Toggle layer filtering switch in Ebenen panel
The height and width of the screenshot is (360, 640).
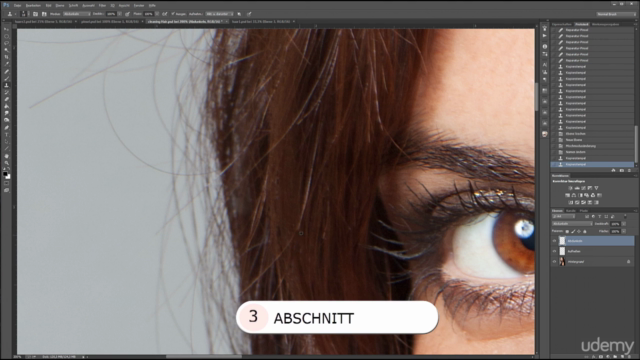pyautogui.click(x=625, y=216)
